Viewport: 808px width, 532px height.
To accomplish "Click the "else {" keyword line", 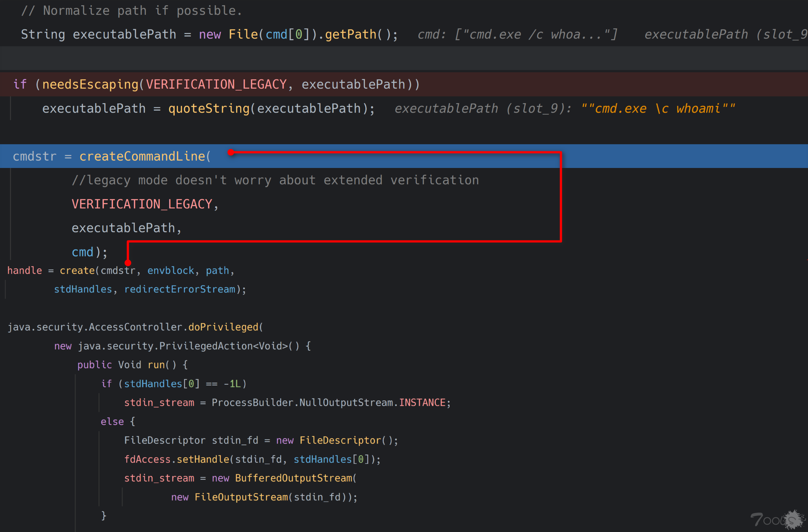I will coord(118,421).
